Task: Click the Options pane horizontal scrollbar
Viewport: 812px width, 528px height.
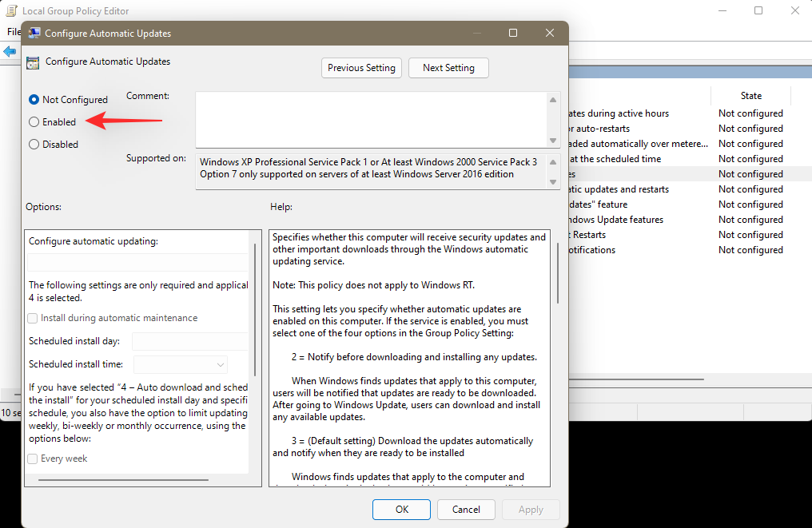Action: pos(124,480)
